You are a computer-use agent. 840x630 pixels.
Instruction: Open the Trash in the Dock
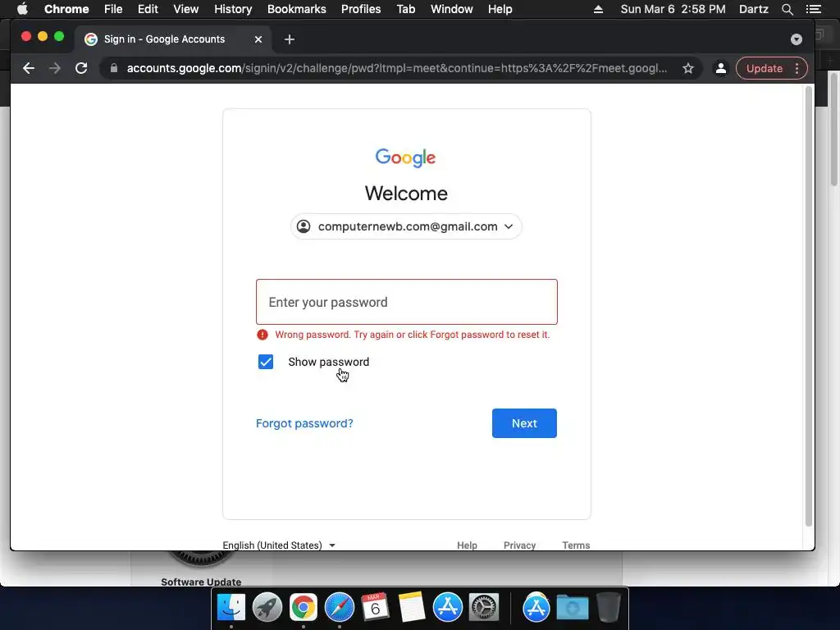pyautogui.click(x=609, y=607)
